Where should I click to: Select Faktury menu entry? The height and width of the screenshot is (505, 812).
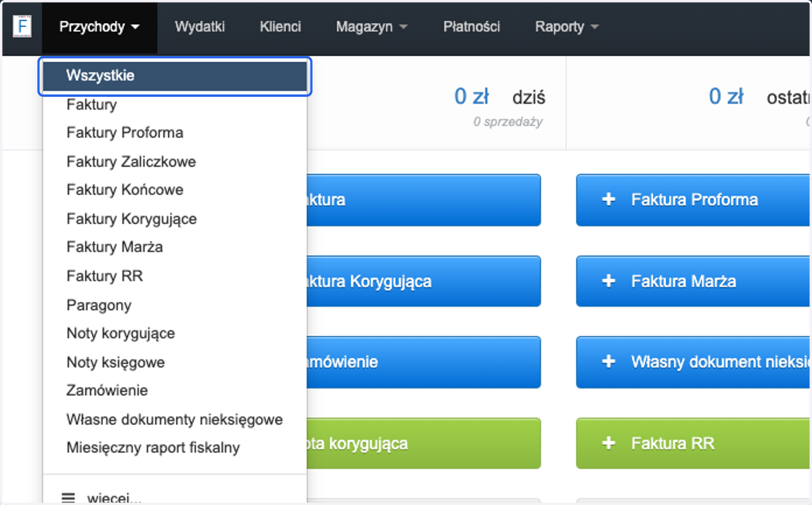point(175,105)
